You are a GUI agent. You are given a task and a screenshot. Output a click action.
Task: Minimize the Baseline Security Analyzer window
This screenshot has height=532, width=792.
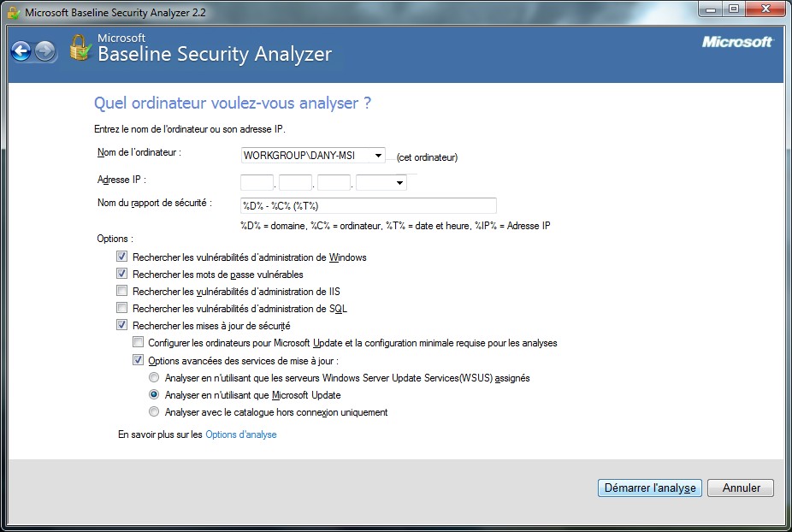point(710,9)
